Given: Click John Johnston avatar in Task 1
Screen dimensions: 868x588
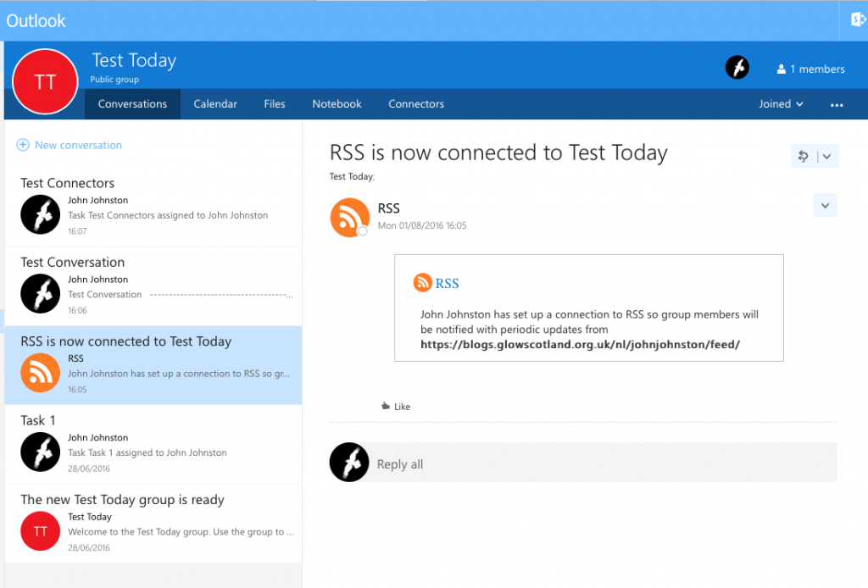Looking at the screenshot, I should (41, 452).
